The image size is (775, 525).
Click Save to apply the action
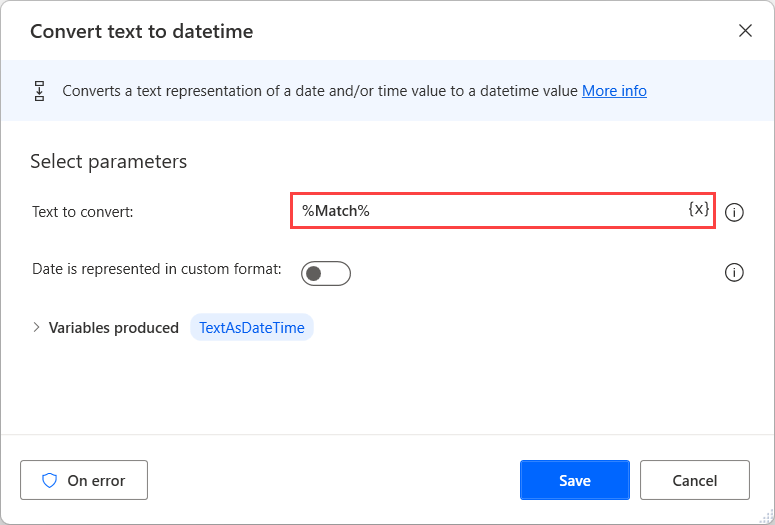pyautogui.click(x=575, y=480)
